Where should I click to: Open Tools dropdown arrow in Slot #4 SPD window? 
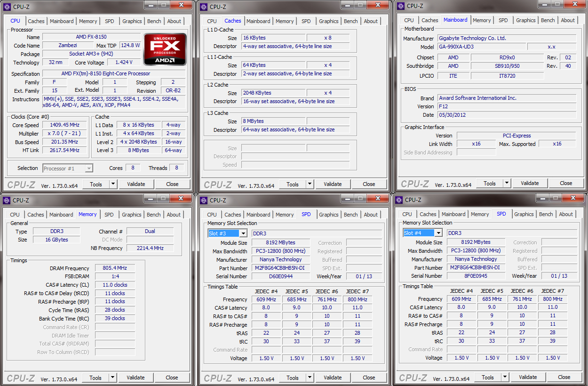point(505,377)
